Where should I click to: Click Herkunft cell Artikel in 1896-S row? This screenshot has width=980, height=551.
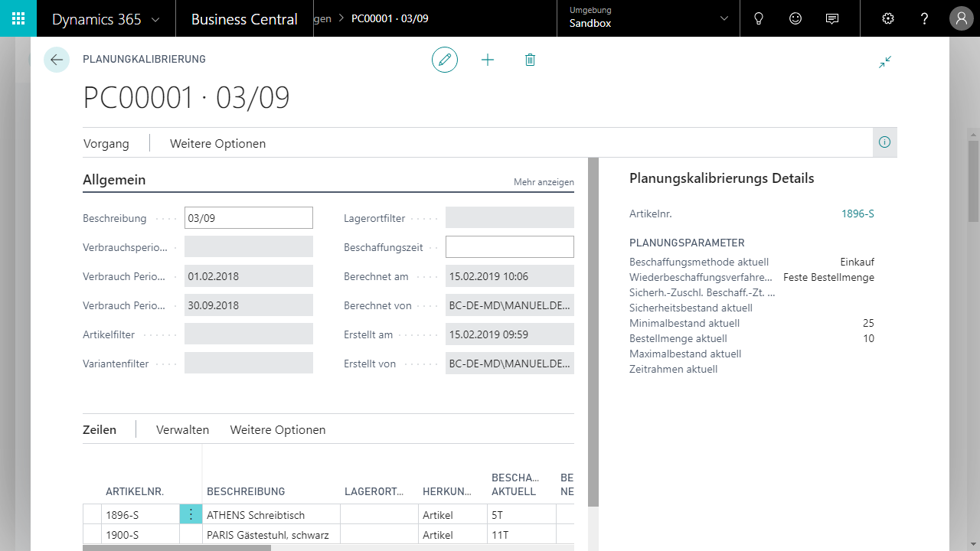point(452,515)
